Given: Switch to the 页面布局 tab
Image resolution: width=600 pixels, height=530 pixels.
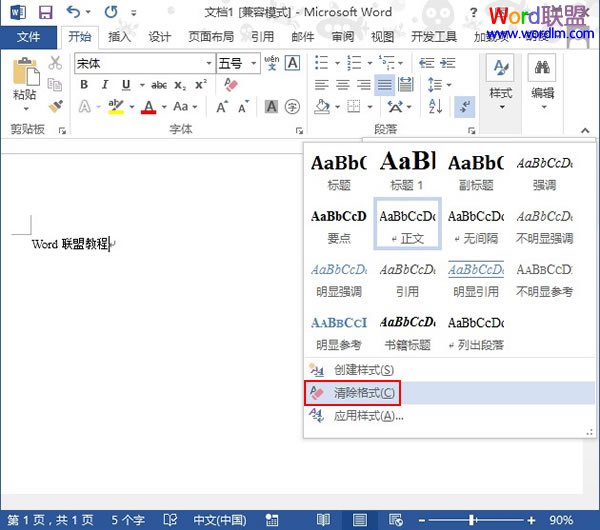Looking at the screenshot, I should tap(211, 37).
